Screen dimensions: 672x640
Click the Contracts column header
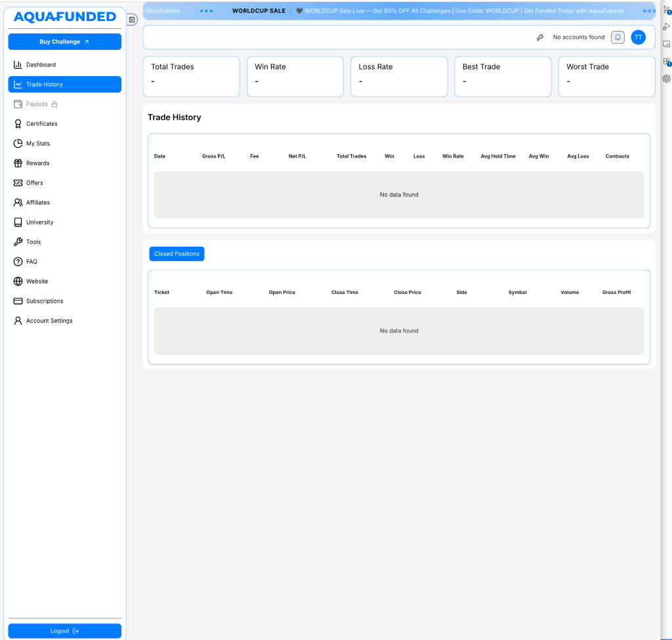(617, 156)
